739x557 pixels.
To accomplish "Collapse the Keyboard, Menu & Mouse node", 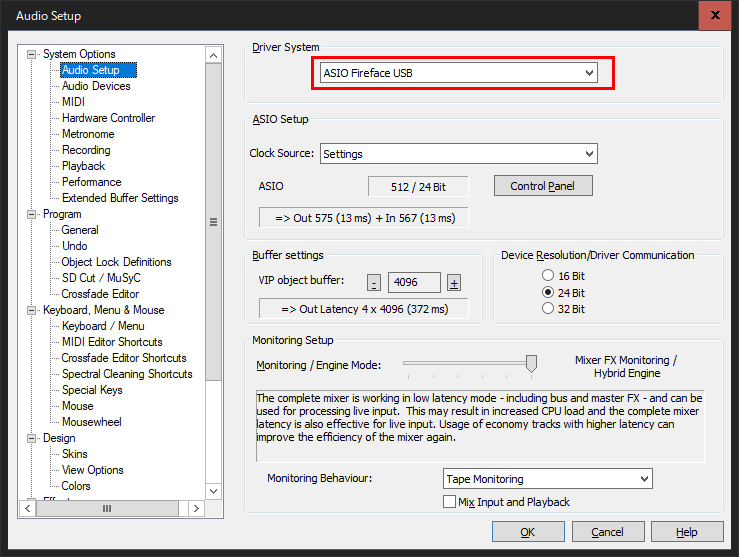I will point(32,310).
